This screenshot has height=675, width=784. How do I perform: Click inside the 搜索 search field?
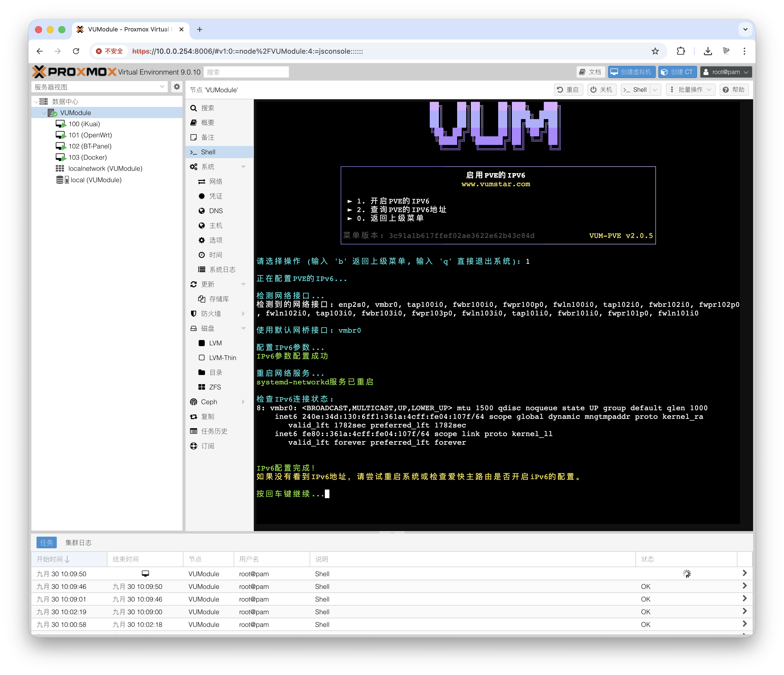pyautogui.click(x=246, y=71)
